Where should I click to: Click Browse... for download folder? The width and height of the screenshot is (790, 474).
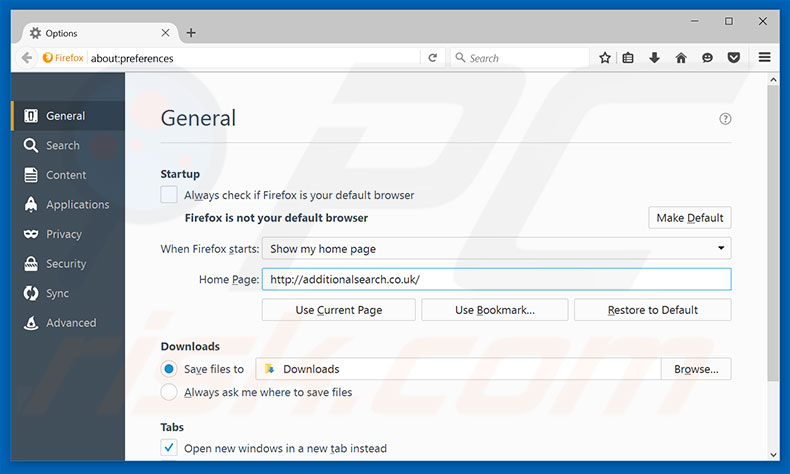696,369
